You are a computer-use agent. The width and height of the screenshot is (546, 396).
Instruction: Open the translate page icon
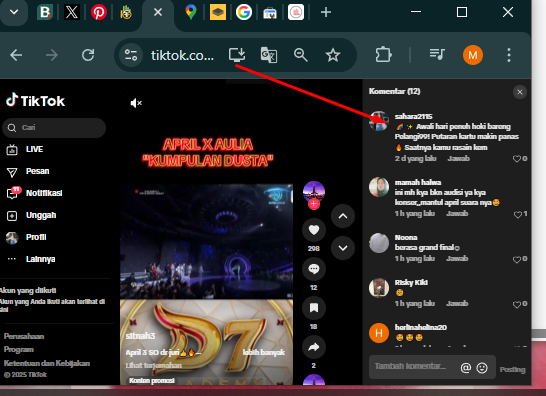[269, 55]
